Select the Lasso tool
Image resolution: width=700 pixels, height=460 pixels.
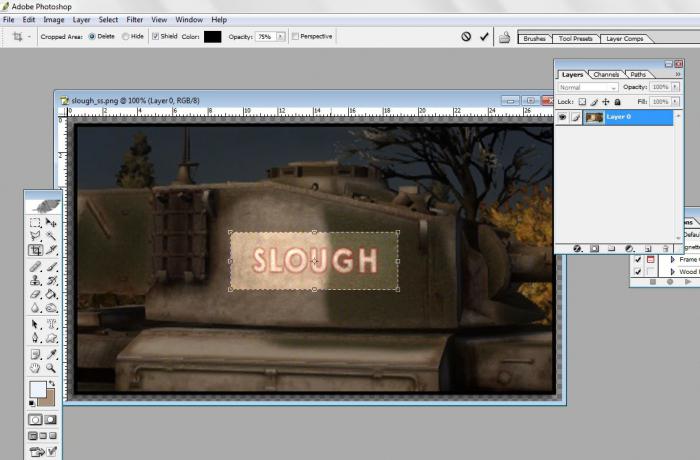(35, 236)
